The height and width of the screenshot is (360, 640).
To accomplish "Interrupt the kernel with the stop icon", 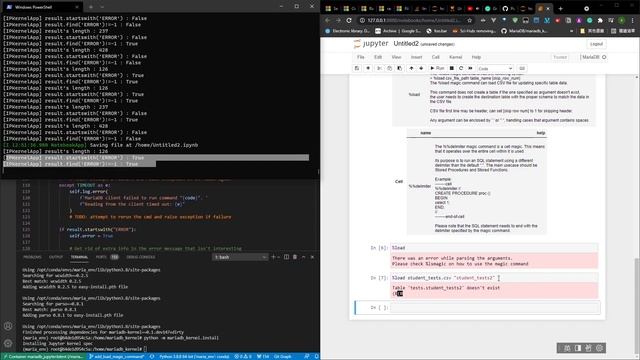I will click(x=451, y=68).
